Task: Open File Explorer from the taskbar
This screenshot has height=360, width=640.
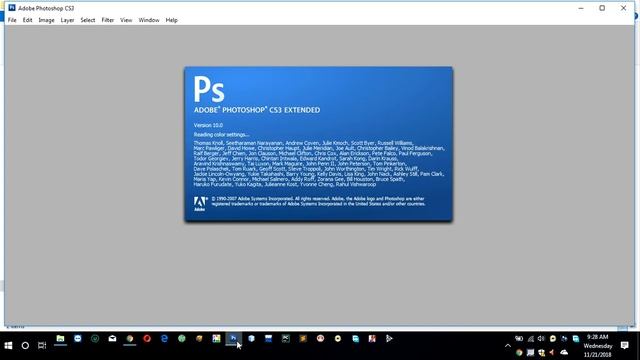Action: pos(60,338)
